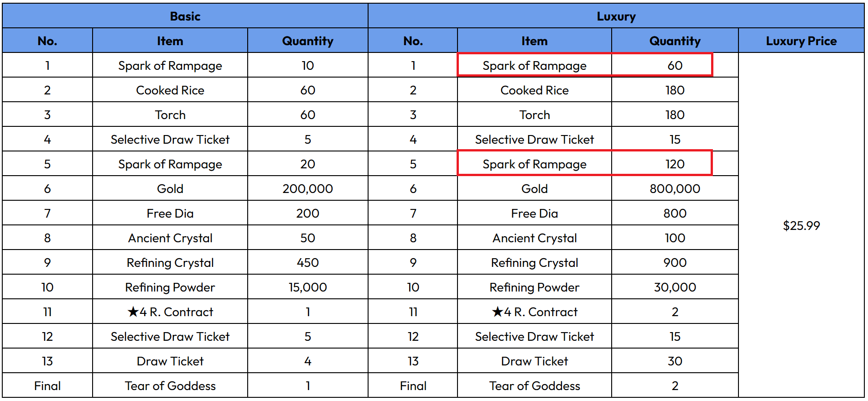
Task: Click the Luxury Item column header
Action: coord(534,41)
